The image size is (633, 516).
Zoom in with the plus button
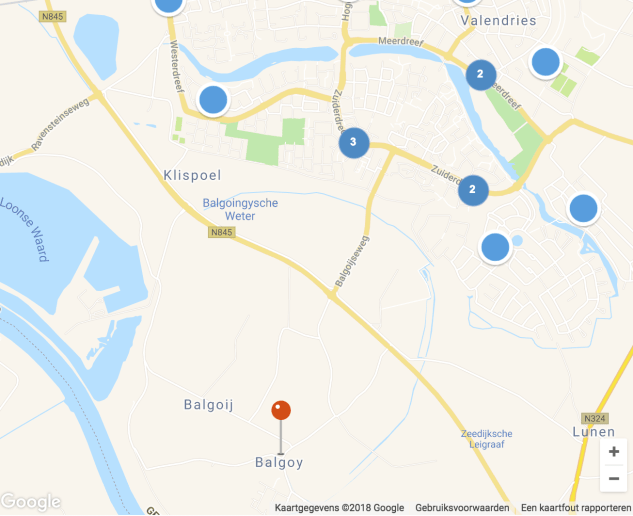pyautogui.click(x=614, y=451)
